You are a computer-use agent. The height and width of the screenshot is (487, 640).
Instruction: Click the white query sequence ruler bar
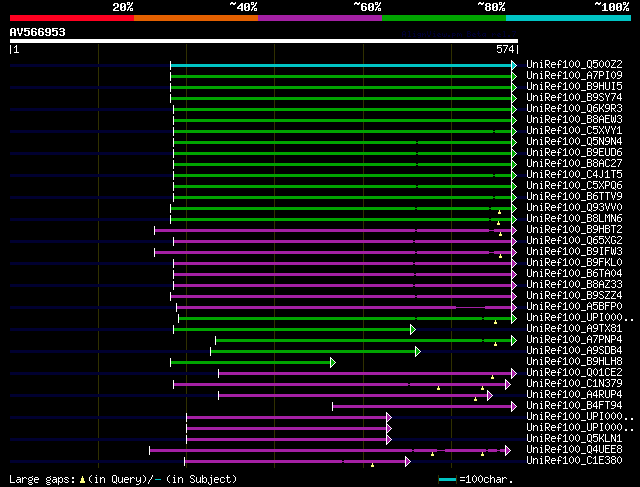tap(264, 42)
